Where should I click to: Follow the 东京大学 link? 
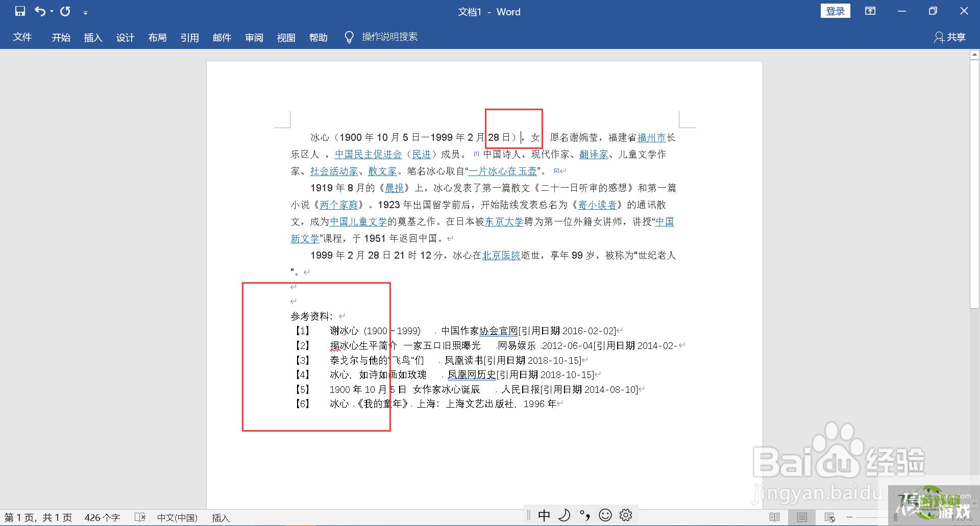coord(504,221)
